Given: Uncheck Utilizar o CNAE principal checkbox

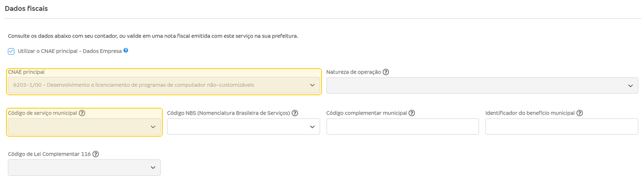Looking at the screenshot, I should click(x=11, y=51).
